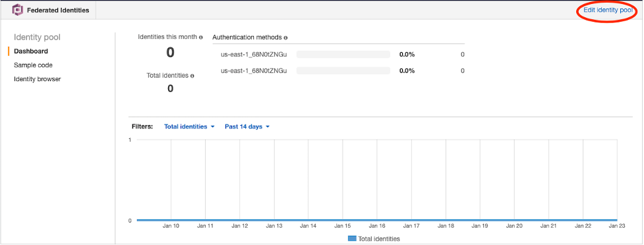Screen dimensions: 644x245
Task: Click info icon beside Authentication methods
Action: (285, 38)
